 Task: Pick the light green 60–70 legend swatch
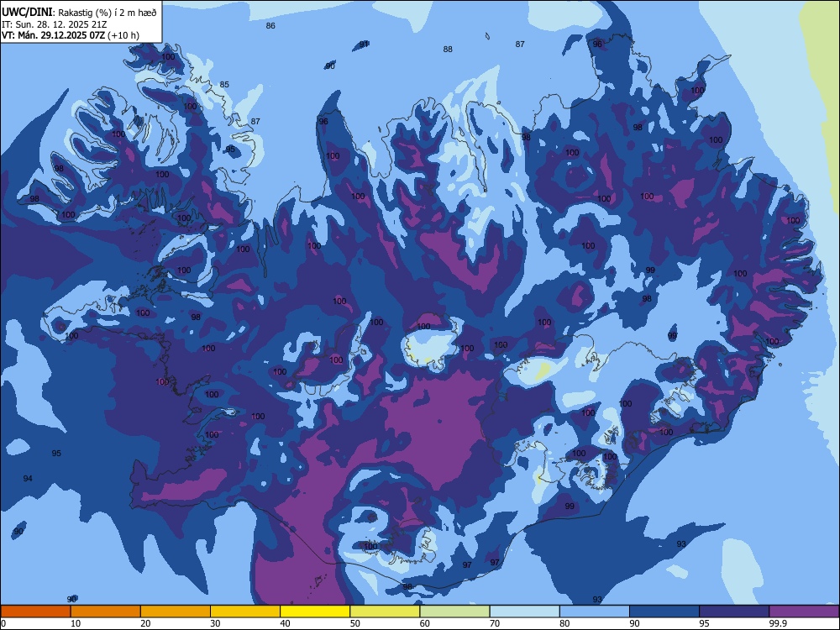pos(454,612)
